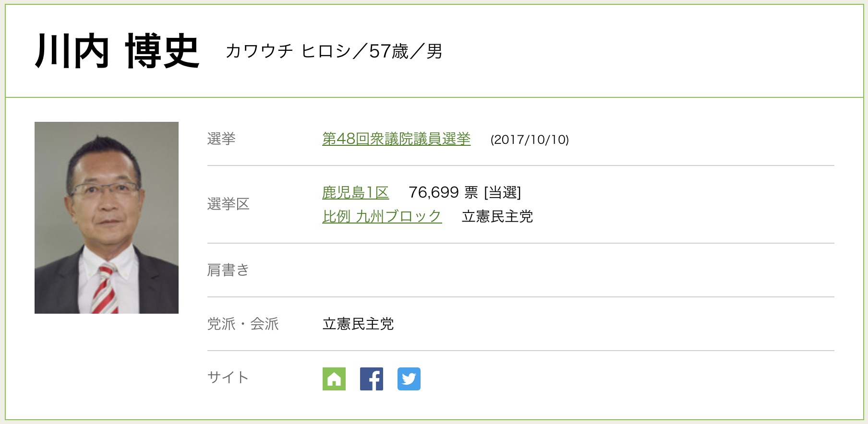The width and height of the screenshot is (868, 424).
Task: Click the サイト row label
Action: click(x=228, y=378)
